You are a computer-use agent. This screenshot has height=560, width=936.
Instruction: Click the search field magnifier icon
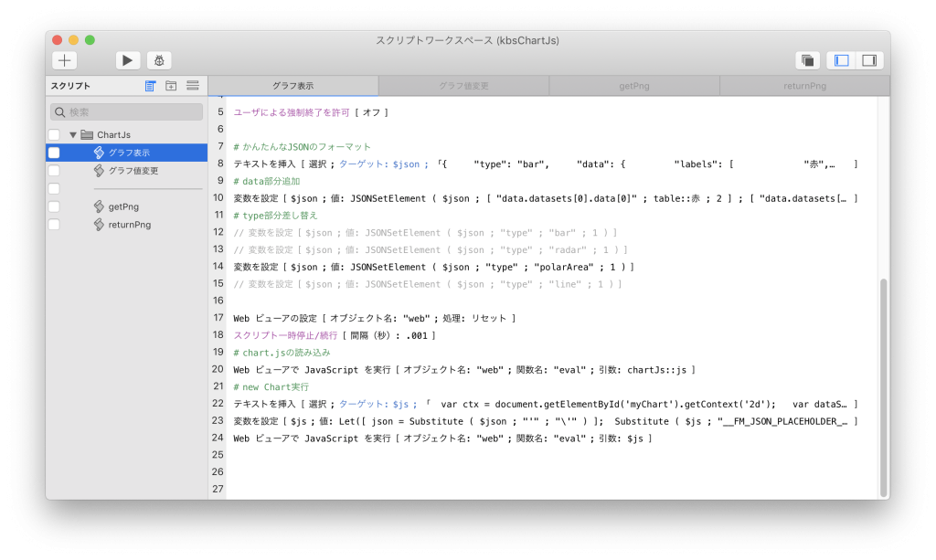coord(59,112)
